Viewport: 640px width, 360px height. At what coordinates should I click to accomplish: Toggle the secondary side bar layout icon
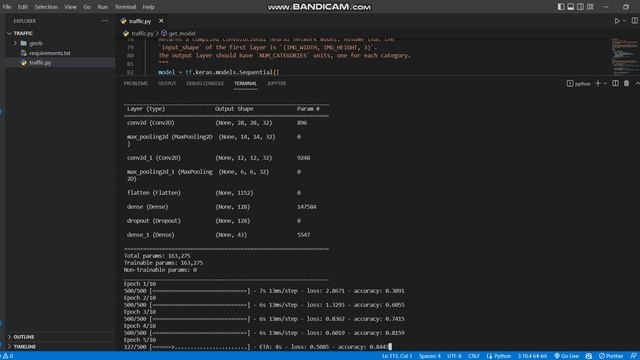[580, 7]
